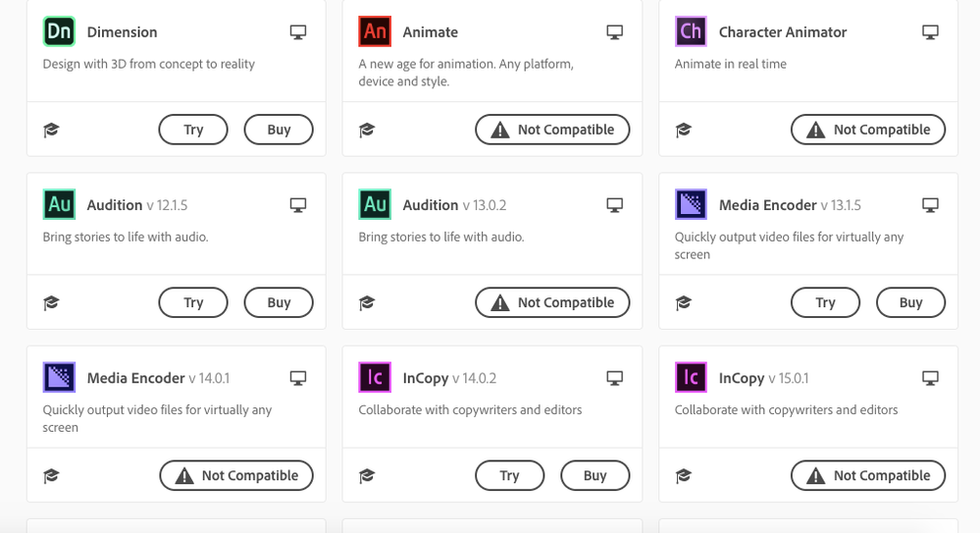The width and height of the screenshot is (980, 533).
Task: Click the desktop monitor icon on Dimension card
Action: click(298, 32)
